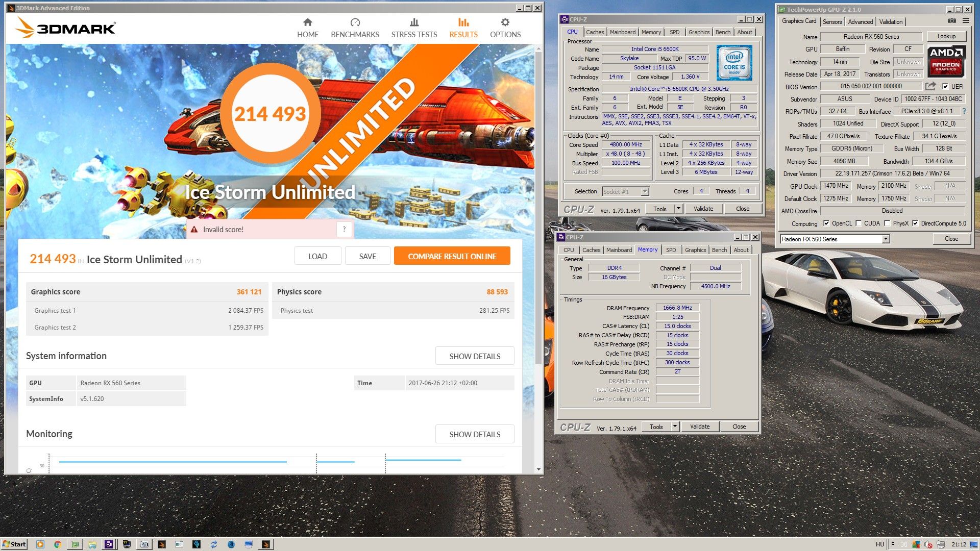The height and width of the screenshot is (551, 980).
Task: Toggle the UEFI checkbox
Action: [x=945, y=86]
